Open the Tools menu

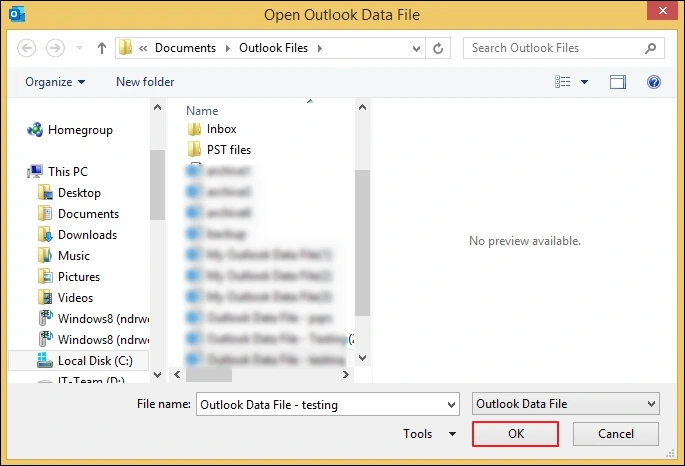pyautogui.click(x=418, y=434)
